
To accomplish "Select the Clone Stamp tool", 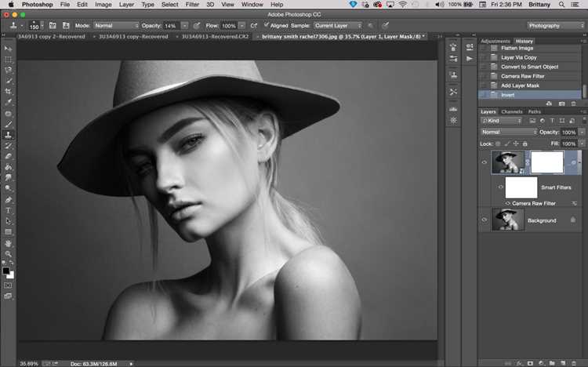I will click(x=9, y=135).
